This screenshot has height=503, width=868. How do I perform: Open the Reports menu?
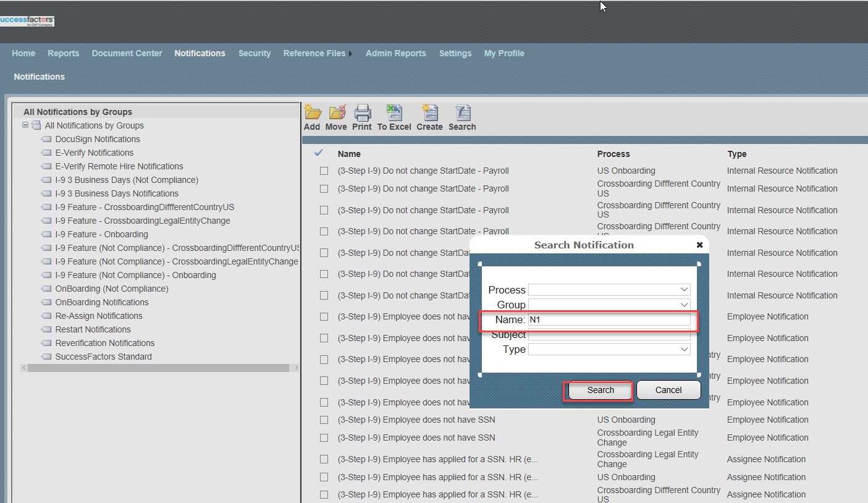coord(63,53)
